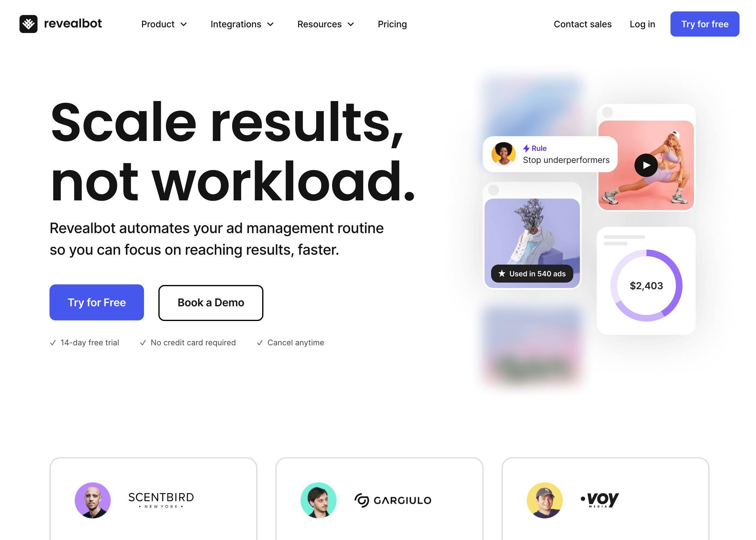Click the Scentbird brand logo icon
Screen dimensions: 756x540
(x=161, y=500)
